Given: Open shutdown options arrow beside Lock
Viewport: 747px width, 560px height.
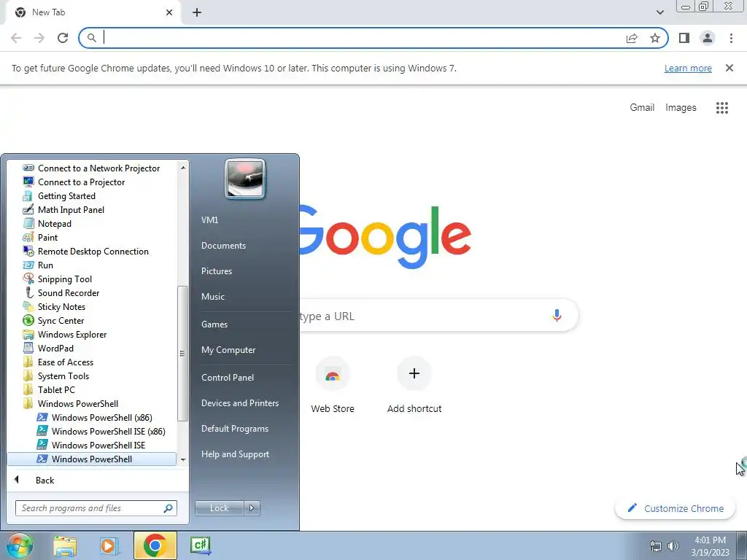Looking at the screenshot, I should click(252, 508).
